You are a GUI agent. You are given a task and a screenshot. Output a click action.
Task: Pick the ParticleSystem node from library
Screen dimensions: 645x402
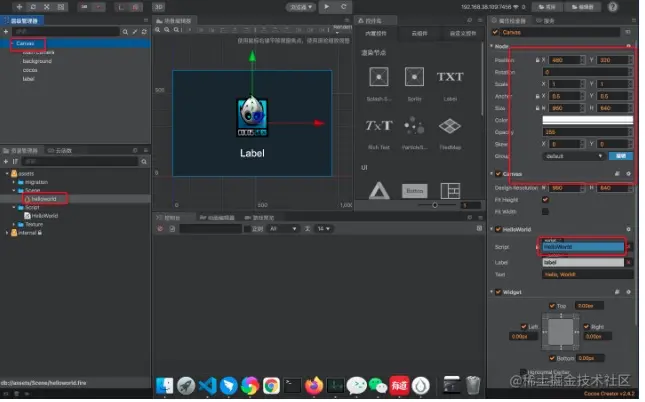(x=414, y=125)
